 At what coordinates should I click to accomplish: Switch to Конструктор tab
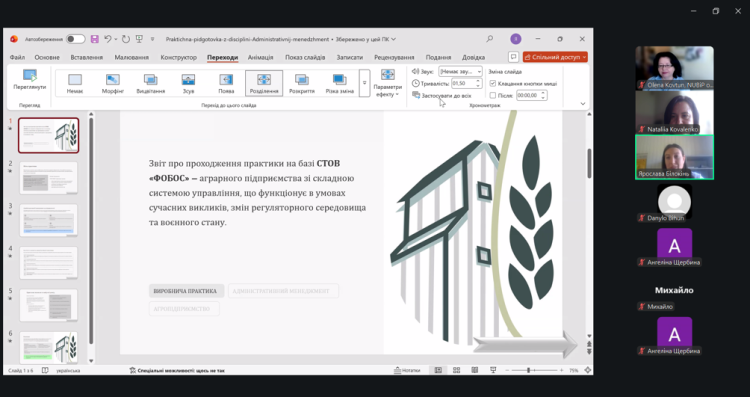pyautogui.click(x=178, y=57)
